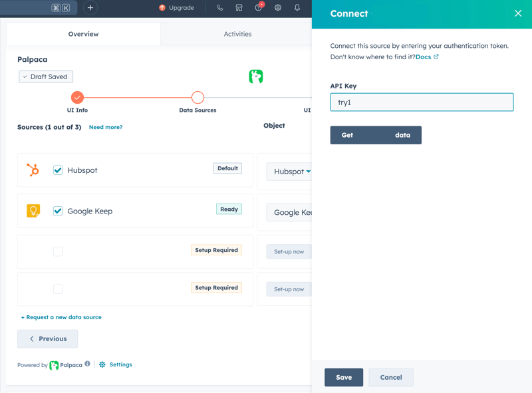Open the marketplace storefront icon
The width and height of the screenshot is (532, 393).
tap(239, 8)
